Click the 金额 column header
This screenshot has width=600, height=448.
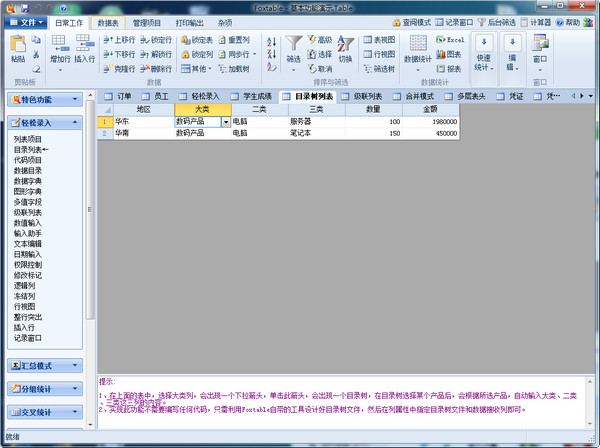[430, 108]
